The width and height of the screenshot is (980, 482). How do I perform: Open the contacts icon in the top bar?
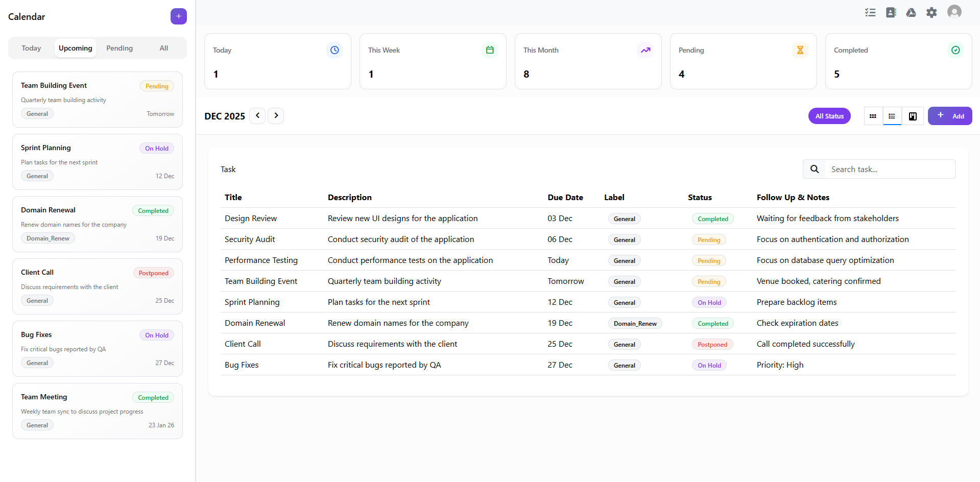click(x=891, y=12)
